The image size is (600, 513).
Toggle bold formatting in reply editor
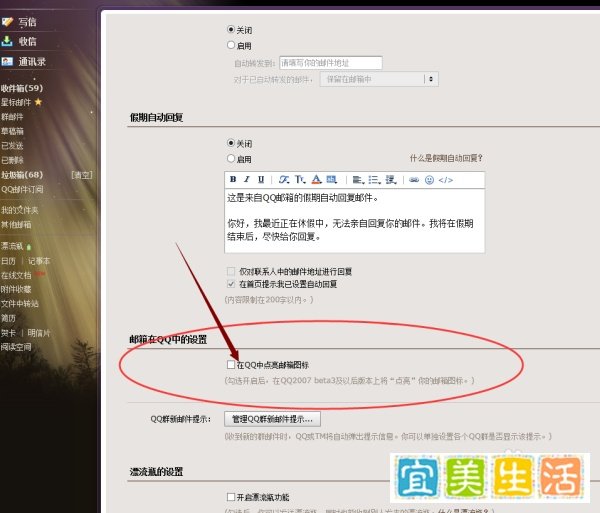click(233, 179)
